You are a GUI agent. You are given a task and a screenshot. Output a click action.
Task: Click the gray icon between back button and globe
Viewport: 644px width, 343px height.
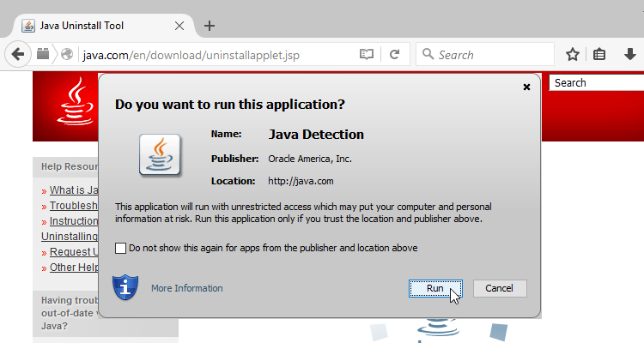[43, 54]
